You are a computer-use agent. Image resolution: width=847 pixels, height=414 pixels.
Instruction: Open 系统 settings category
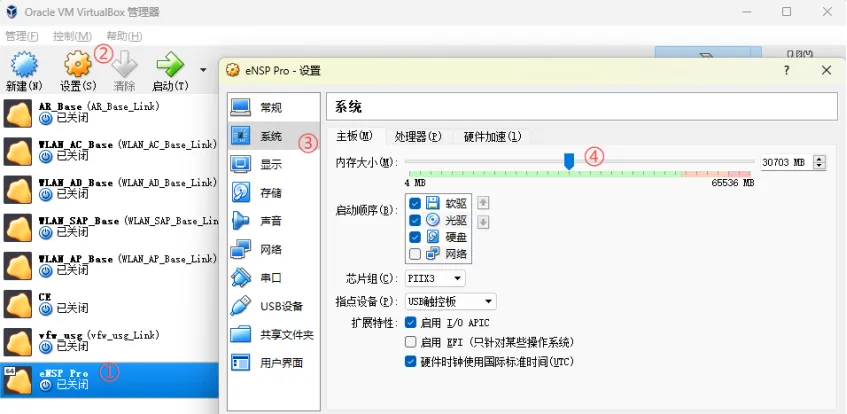[x=273, y=136]
